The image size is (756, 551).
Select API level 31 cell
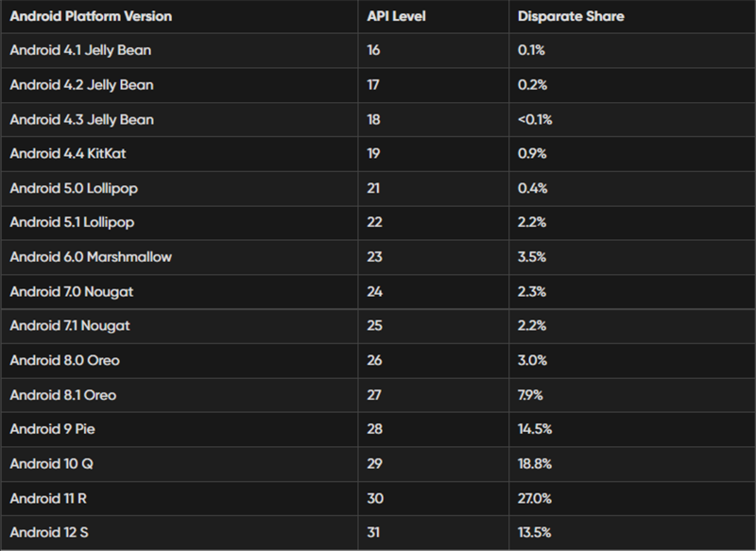tap(373, 533)
